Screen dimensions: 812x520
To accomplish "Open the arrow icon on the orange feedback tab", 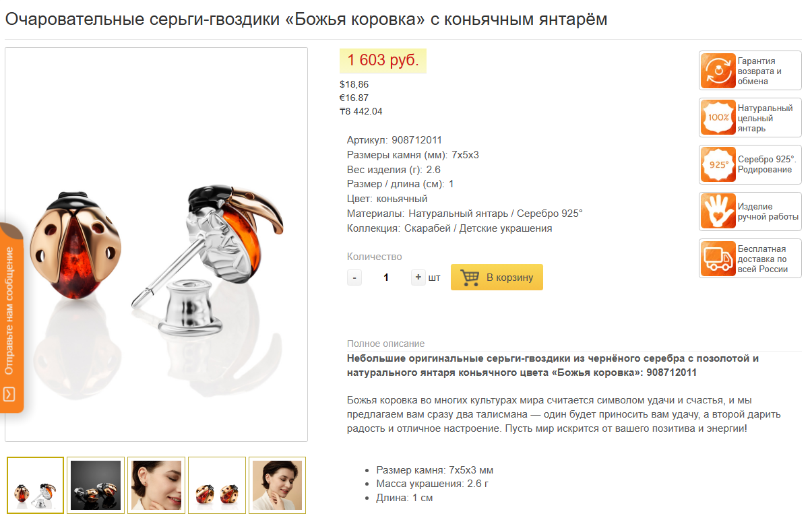I will pyautogui.click(x=9, y=394).
